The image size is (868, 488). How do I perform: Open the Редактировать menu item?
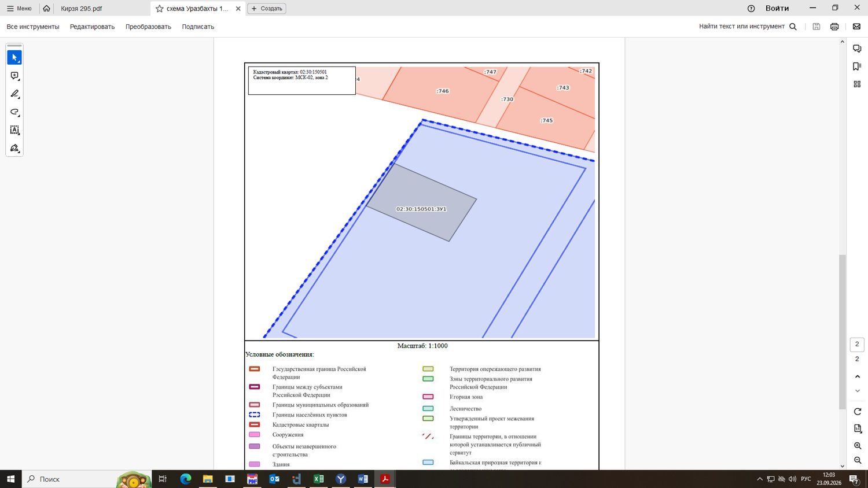pyautogui.click(x=93, y=27)
